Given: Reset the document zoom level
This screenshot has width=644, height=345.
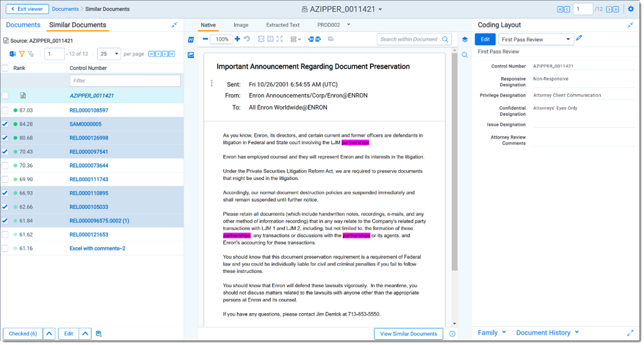Looking at the screenshot, I should pos(247,39).
